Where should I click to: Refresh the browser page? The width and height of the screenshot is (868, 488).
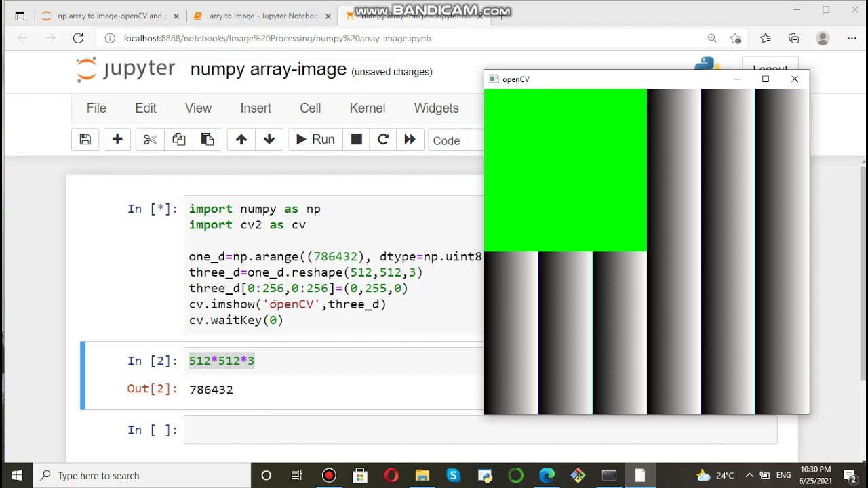pyautogui.click(x=78, y=39)
